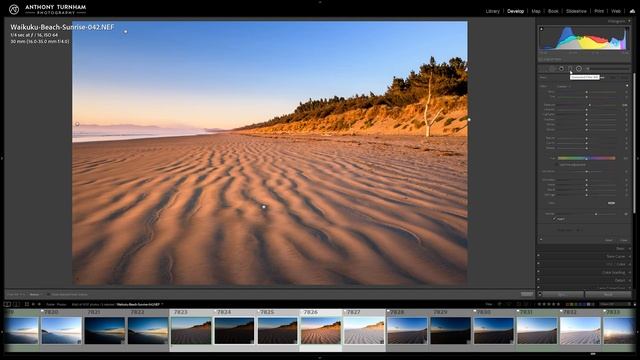Viewport: 640px width, 360px height.
Task: Expand the Basic panel
Action: click(629, 248)
